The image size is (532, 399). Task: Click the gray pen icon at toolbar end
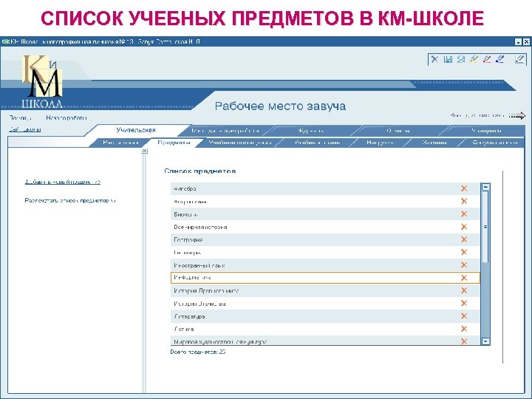point(519,59)
